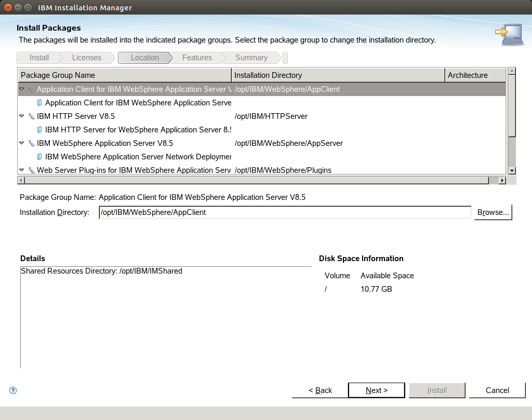Click the /opt/IBM/WebSphere/AppClient cell in the table
Image resolution: width=532 pixels, height=420 pixels.
click(287, 89)
